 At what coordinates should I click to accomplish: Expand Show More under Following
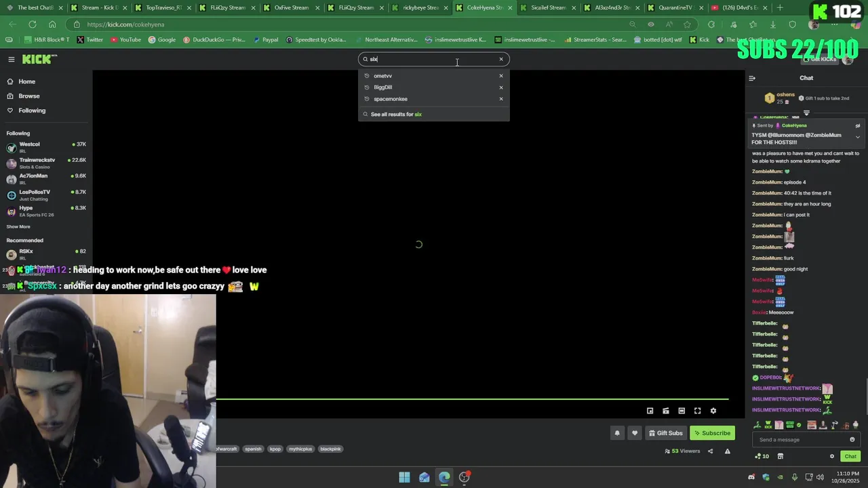point(18,226)
